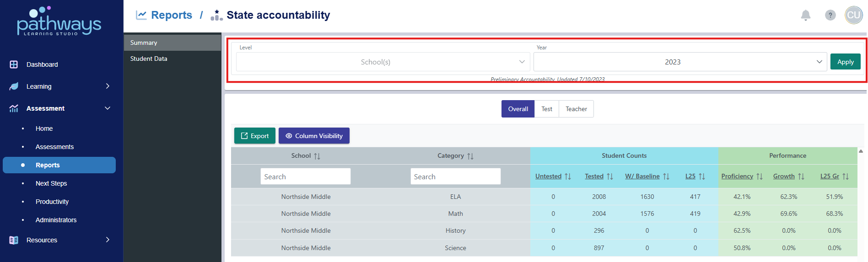Click Northside Middle in the ELA row
868x262 pixels.
pos(306,197)
